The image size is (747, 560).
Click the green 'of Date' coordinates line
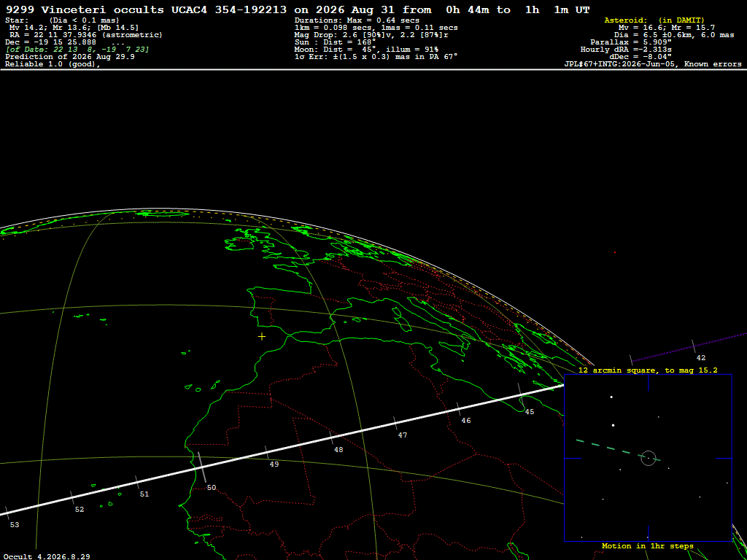pos(77,50)
